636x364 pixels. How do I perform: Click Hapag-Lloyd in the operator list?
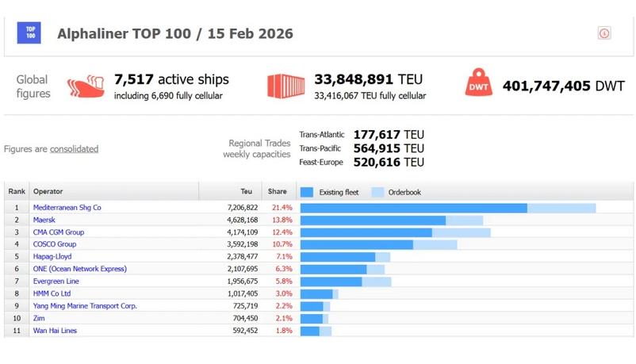52,257
